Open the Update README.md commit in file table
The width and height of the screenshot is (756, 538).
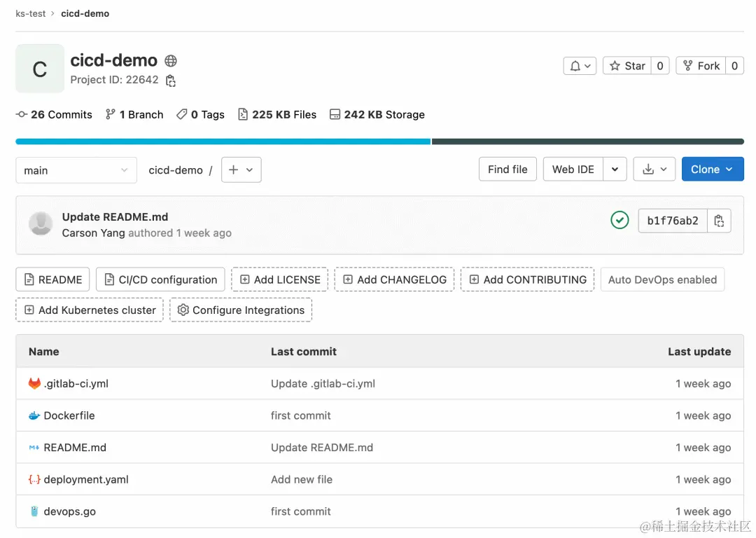pyautogui.click(x=321, y=448)
